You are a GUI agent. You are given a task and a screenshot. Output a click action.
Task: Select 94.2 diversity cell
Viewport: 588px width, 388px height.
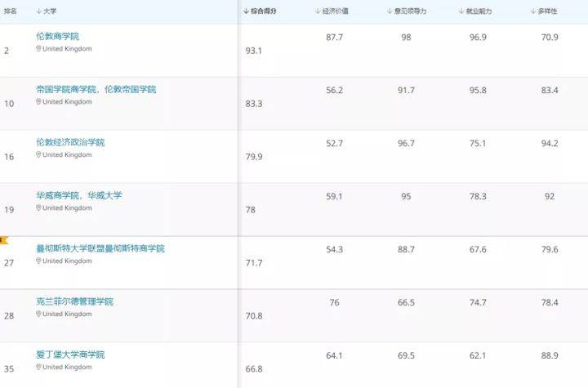550,143
